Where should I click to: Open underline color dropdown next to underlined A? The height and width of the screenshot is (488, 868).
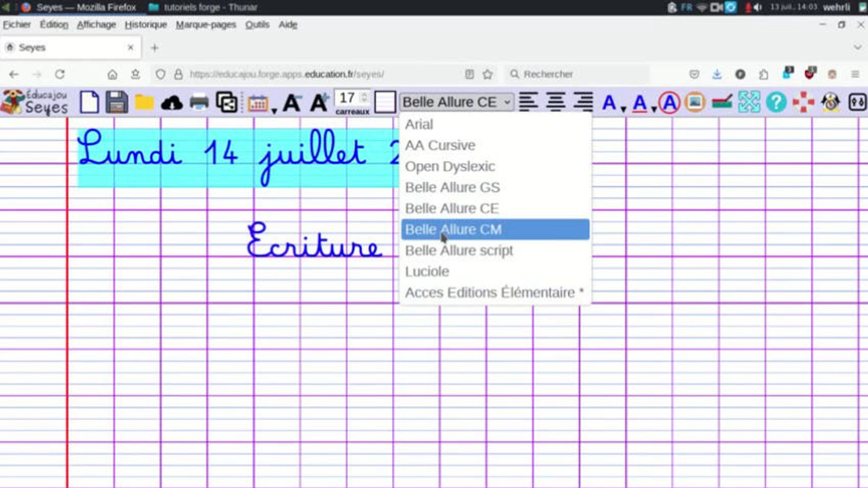654,108
